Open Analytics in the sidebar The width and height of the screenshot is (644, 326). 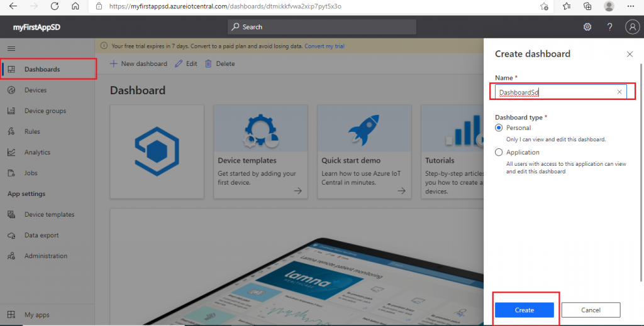pos(47,152)
